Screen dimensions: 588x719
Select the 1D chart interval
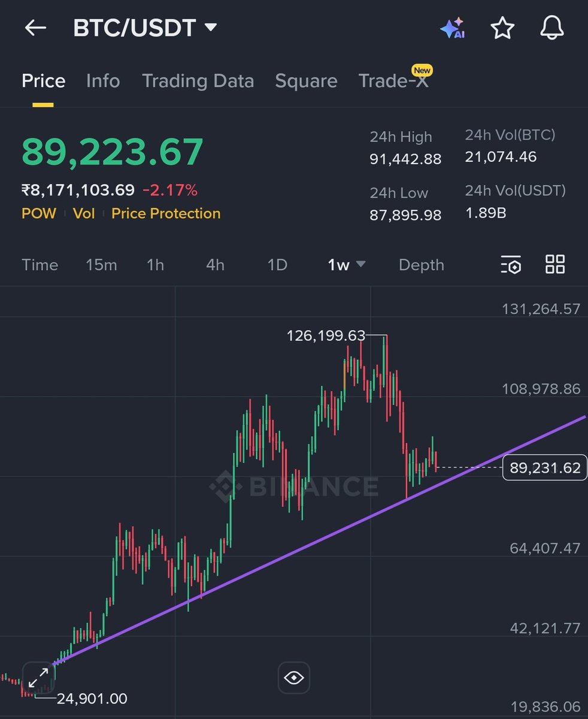coord(277,265)
